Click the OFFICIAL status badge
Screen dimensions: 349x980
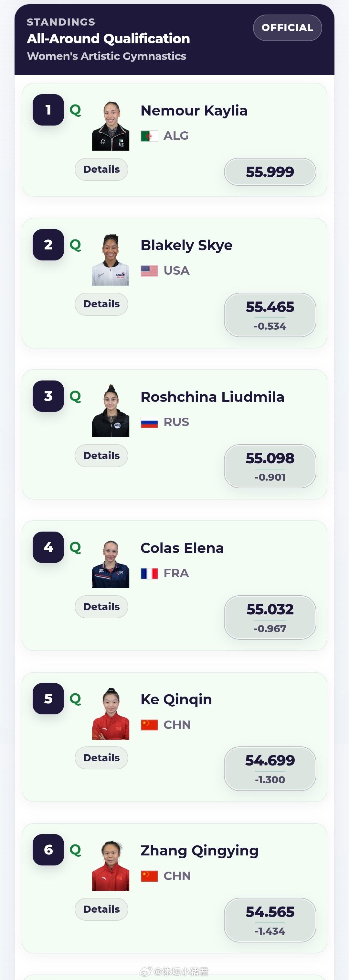287,28
